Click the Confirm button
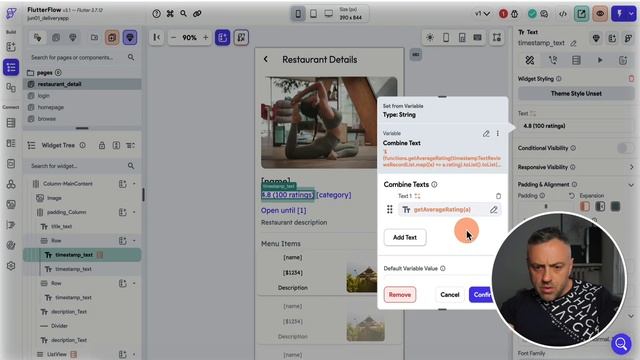640x360 pixels. (x=482, y=295)
